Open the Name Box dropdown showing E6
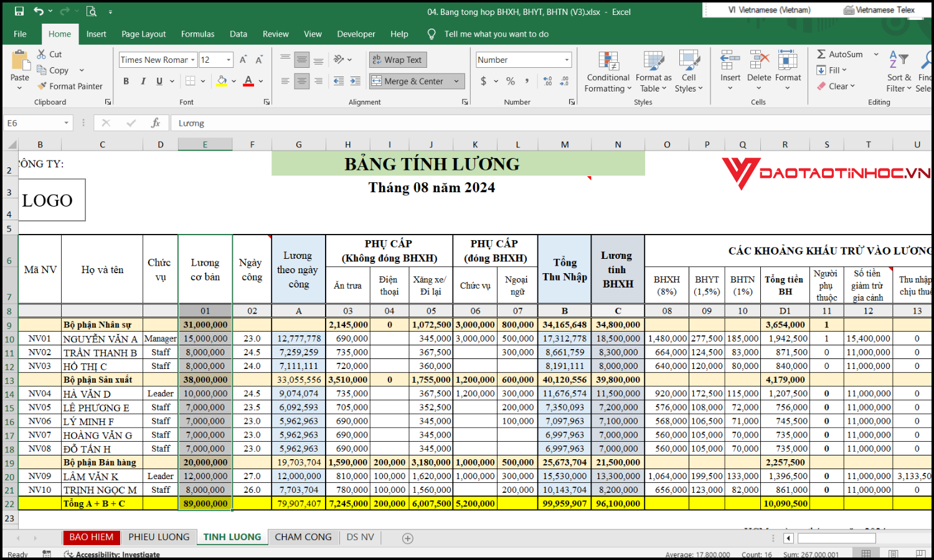The width and height of the screenshot is (934, 560). (66, 123)
